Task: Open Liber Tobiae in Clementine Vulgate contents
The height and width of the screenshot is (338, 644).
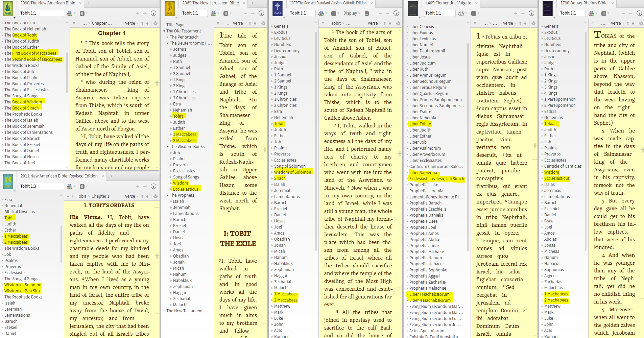Action: click(420, 124)
